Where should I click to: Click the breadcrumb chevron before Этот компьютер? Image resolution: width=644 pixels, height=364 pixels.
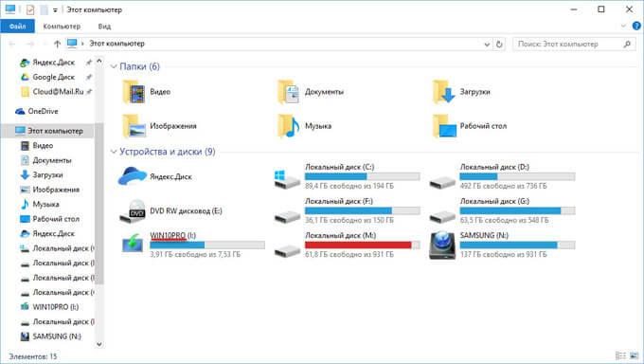(x=82, y=44)
